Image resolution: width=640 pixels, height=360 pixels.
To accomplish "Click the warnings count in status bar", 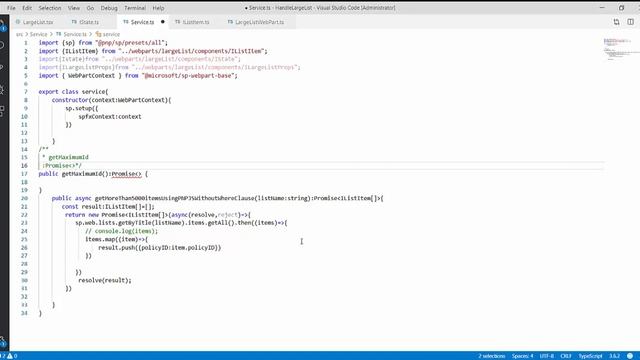I will (12, 356).
